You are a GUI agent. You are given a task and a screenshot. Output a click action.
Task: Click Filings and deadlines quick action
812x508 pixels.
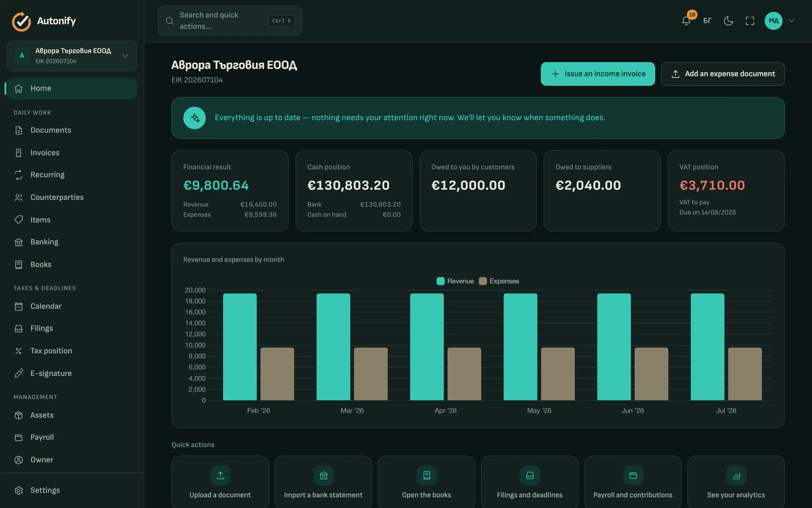[530, 482]
